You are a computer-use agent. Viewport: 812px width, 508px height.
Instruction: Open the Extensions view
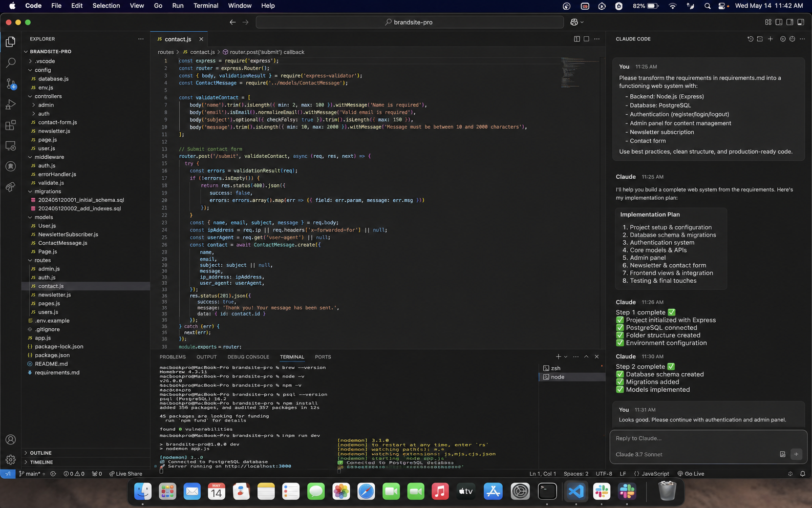pos(11,125)
